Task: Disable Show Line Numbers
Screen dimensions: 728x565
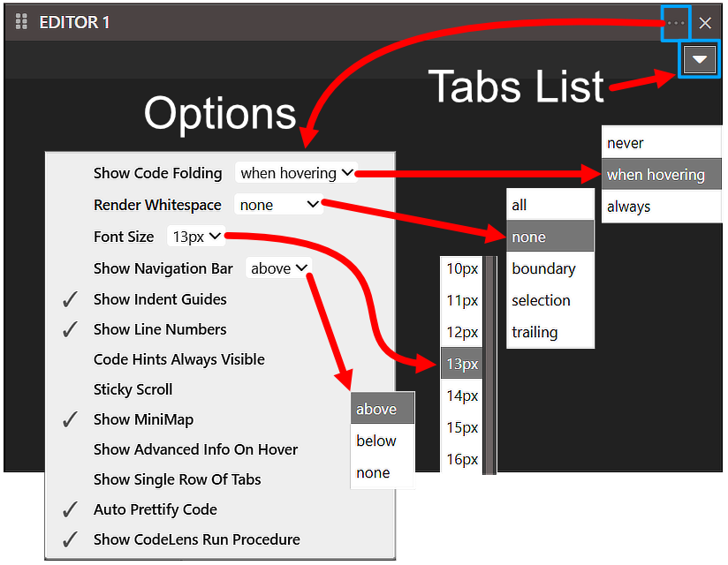Action: (x=159, y=329)
